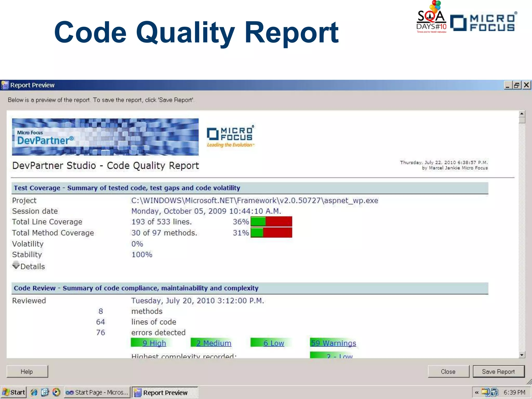This screenshot has height=399, width=532.
Task: Open Windows Media Player quick launch icon
Action: 56,392
